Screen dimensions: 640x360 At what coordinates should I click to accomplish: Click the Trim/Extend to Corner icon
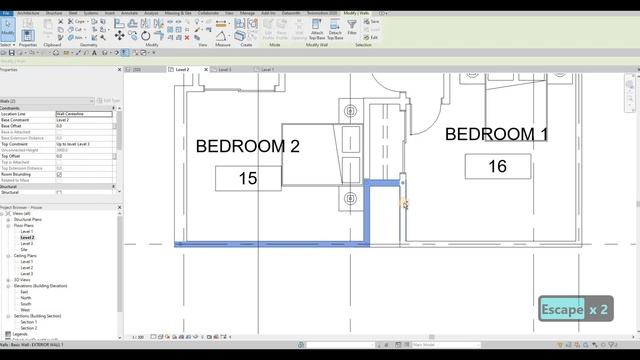coord(159,36)
